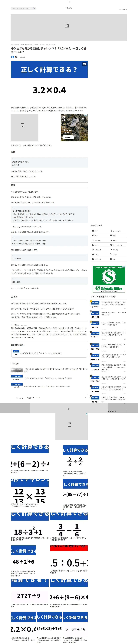Open the レシピ pot category icon
Screen dimensions: 138x644
(x=93, y=254)
